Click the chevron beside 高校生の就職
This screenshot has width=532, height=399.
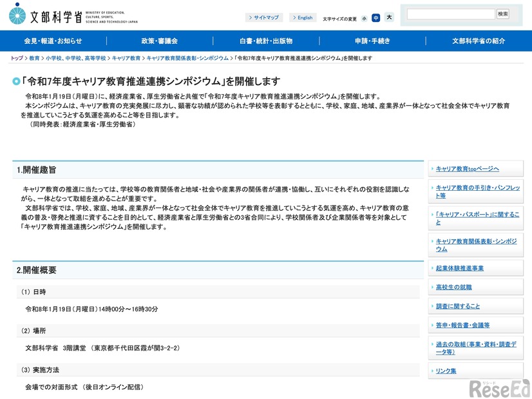(432, 286)
